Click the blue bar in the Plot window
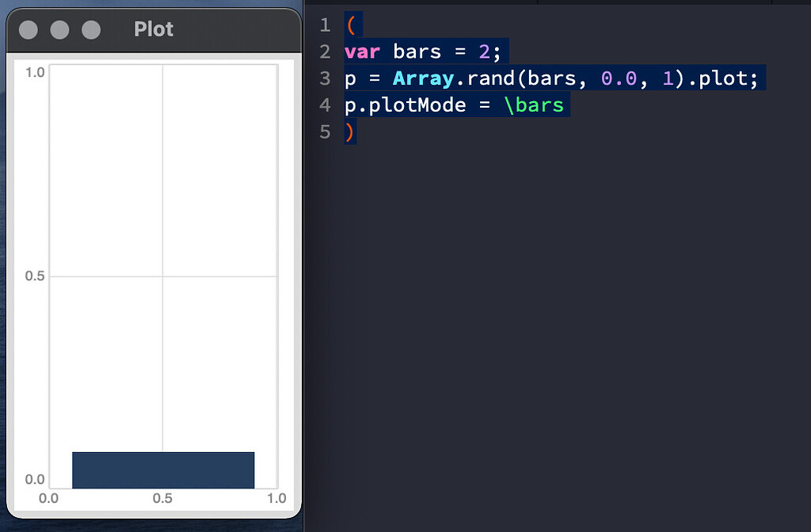The width and height of the screenshot is (811, 532). pos(162,469)
